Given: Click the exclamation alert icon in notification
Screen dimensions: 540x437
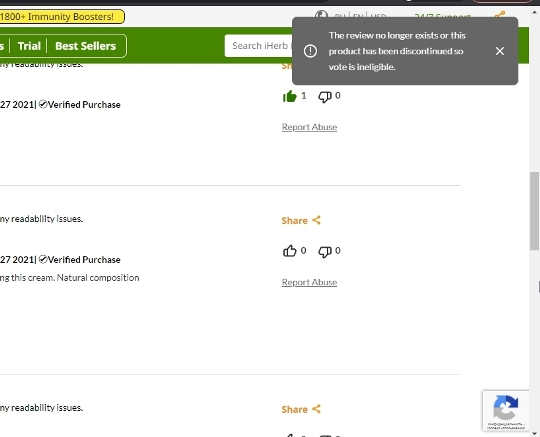Looking at the screenshot, I should pyautogui.click(x=310, y=51).
